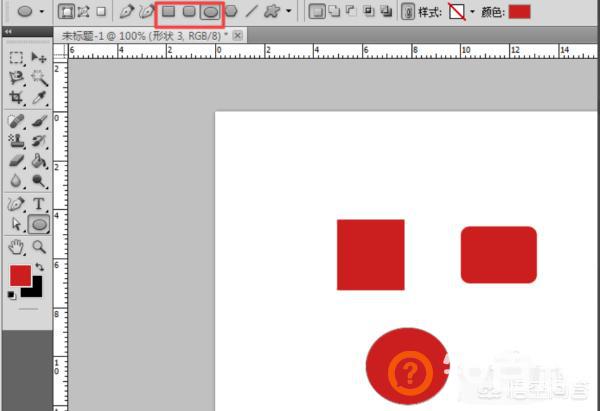Image resolution: width=600 pixels, height=411 pixels.
Task: Open the 样式 style picker dropdown arrow
Action: pos(472,12)
